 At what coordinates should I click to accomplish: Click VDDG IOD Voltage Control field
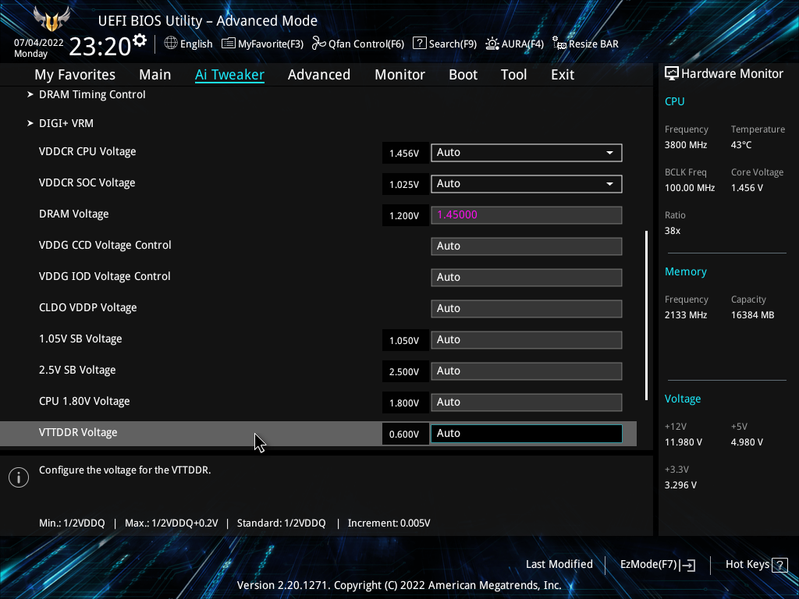click(x=526, y=278)
